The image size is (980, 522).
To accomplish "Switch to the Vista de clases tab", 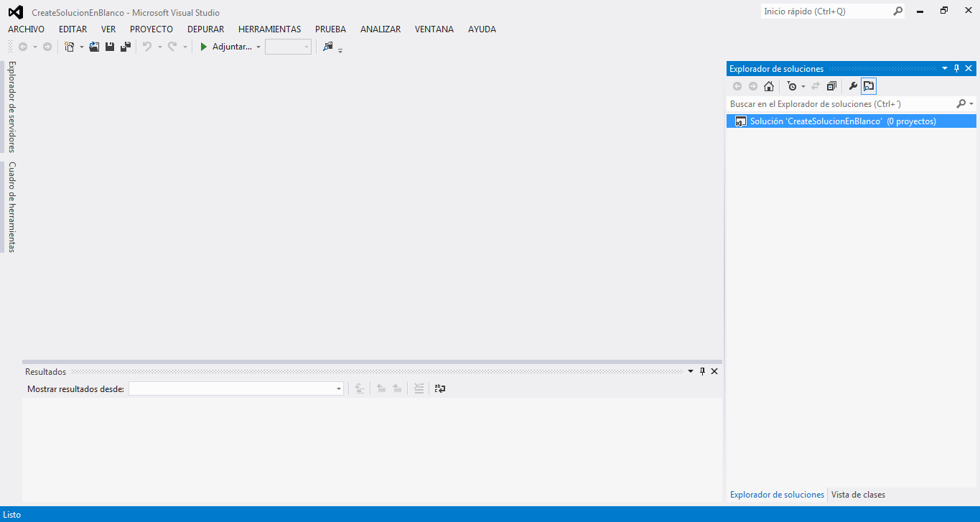I will (x=858, y=495).
